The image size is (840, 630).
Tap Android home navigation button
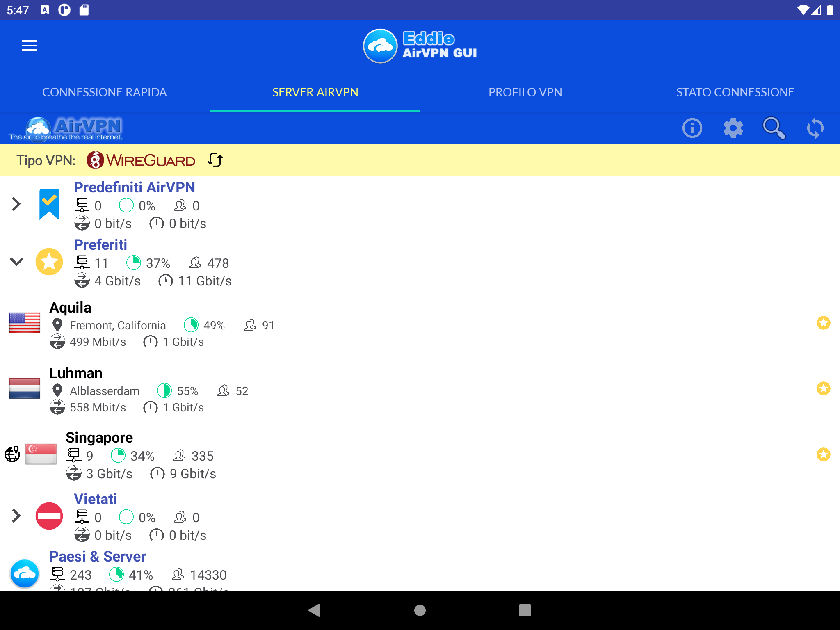420,610
